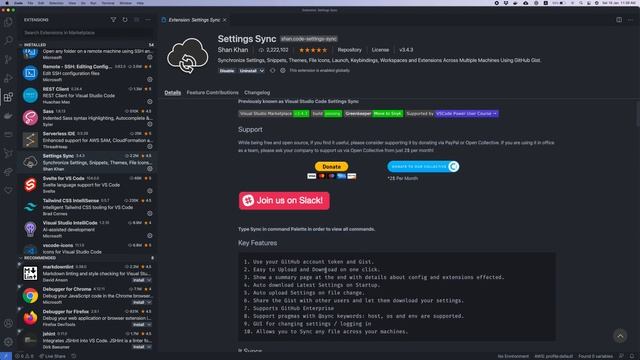Viewport: 640px width, 360px height.
Task: Open the Explorer view in activity bar
Action: coord(8,22)
